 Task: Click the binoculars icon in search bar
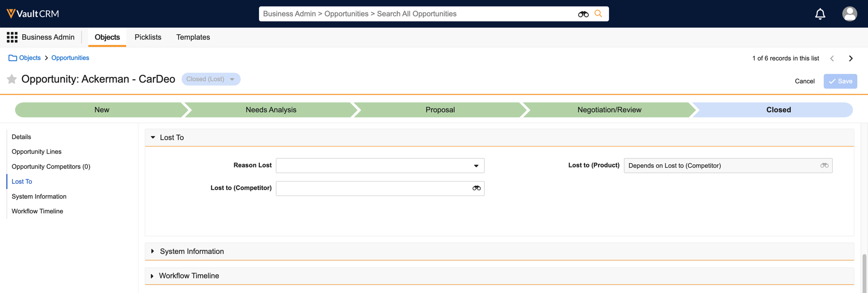tap(583, 14)
